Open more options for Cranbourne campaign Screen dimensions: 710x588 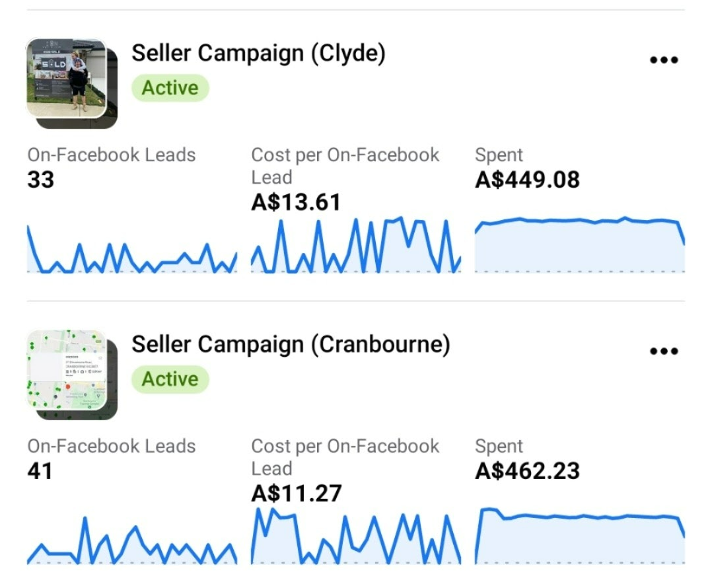coord(663,351)
